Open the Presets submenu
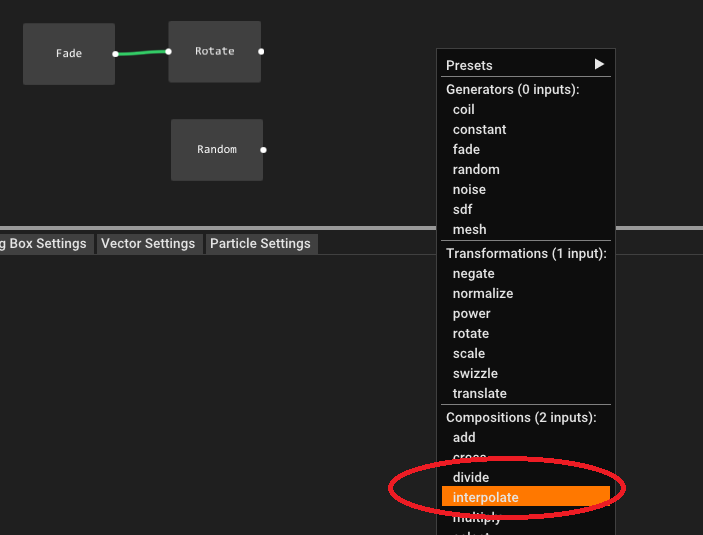The image size is (703, 535). (x=525, y=65)
